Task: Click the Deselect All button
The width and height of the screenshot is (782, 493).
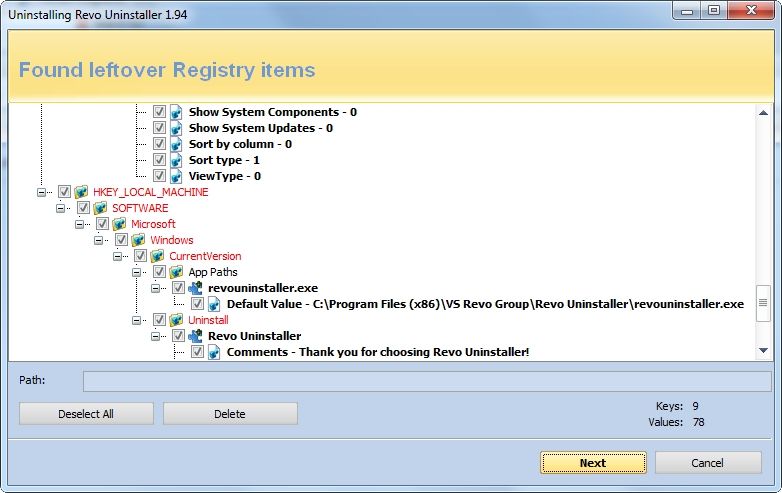Action: point(86,414)
